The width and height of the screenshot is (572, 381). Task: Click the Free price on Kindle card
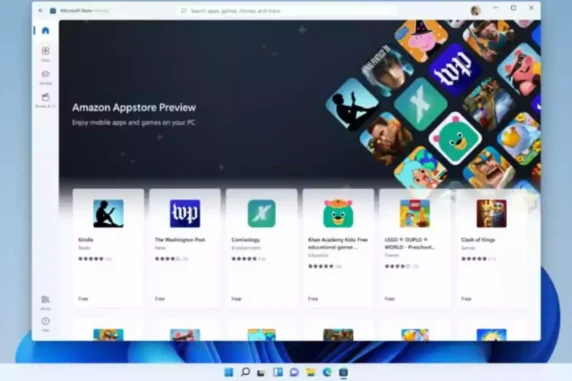[x=83, y=299]
